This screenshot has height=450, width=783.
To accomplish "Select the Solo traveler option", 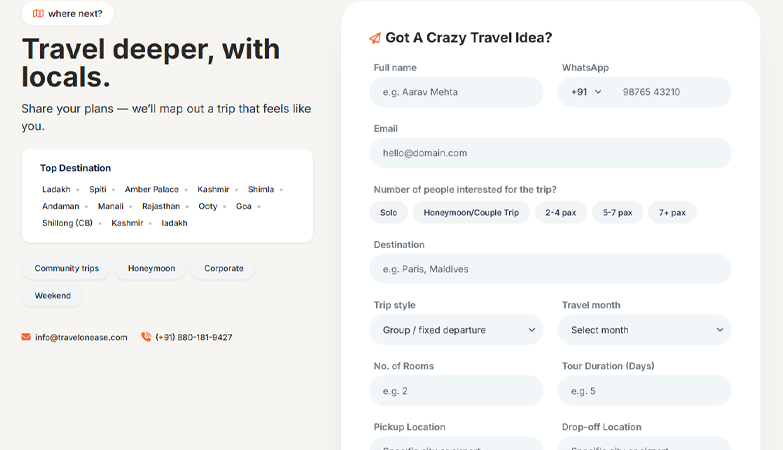I will (x=388, y=212).
